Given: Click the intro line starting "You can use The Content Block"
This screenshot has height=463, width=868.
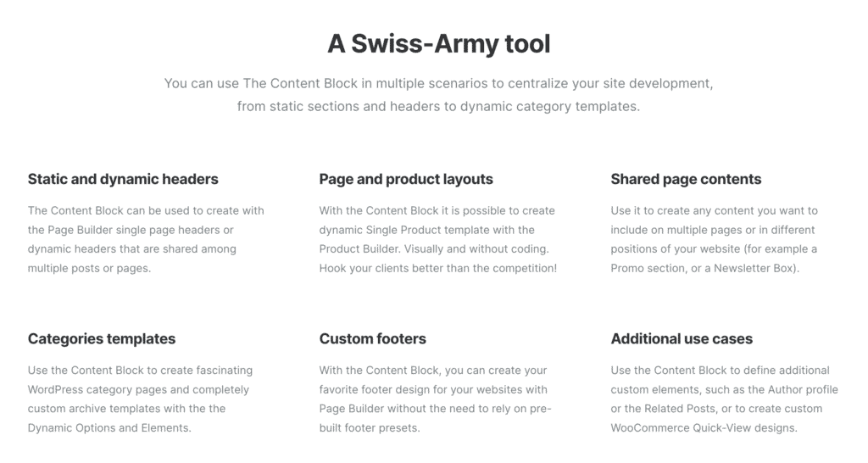Looking at the screenshot, I should (438, 84).
